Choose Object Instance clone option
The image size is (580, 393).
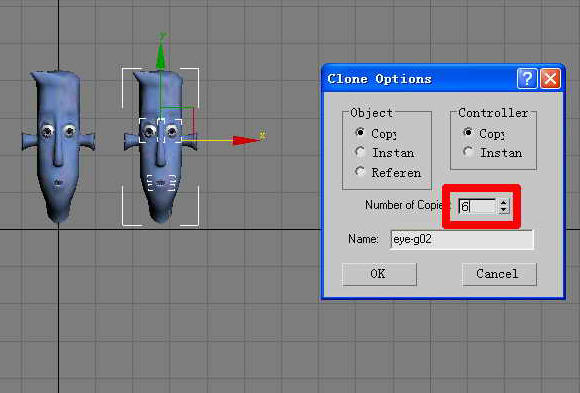[x=360, y=152]
